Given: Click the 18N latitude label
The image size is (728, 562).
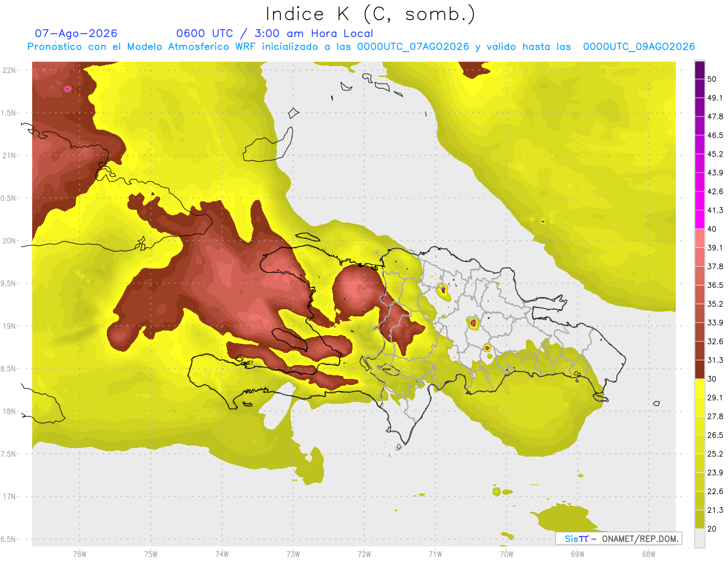Looking at the screenshot, I should click(x=9, y=411).
